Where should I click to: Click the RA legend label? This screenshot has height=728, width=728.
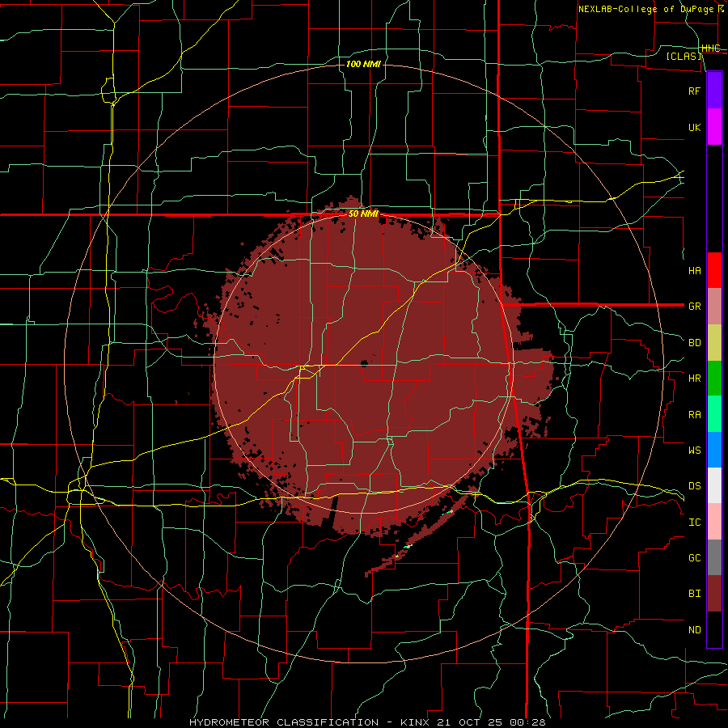click(x=694, y=415)
